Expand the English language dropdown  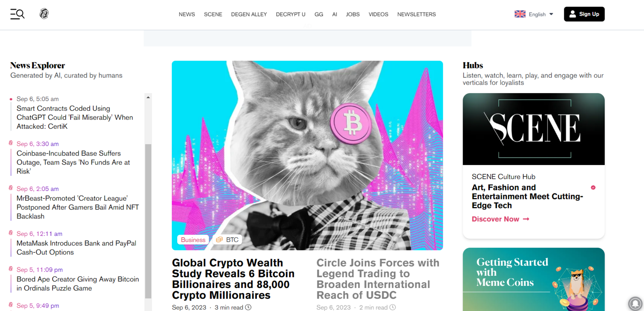pos(534,14)
